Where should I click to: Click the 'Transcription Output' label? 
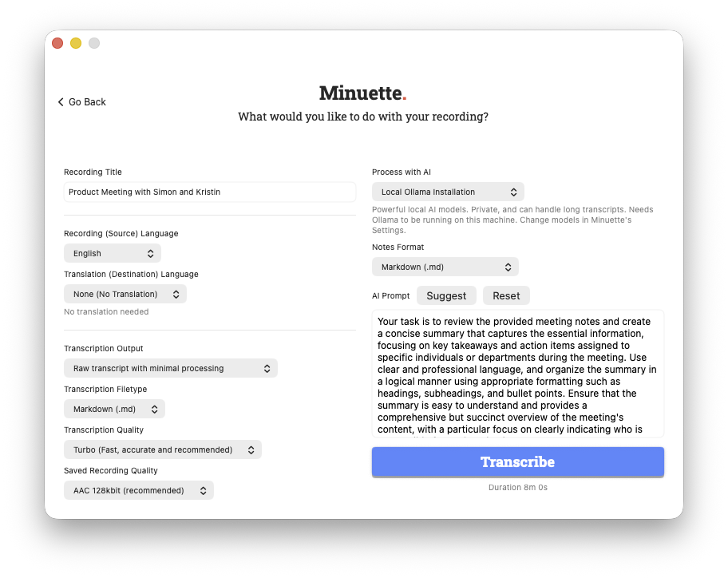104,348
